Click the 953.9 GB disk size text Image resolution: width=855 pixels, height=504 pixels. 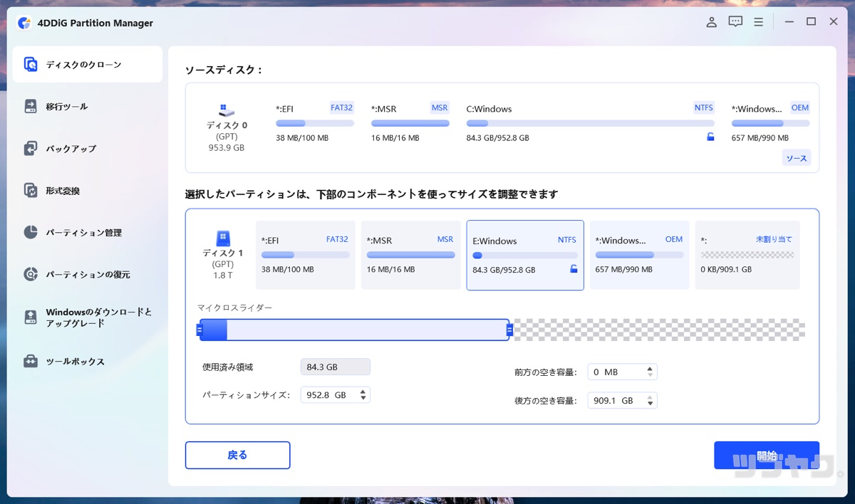227,147
